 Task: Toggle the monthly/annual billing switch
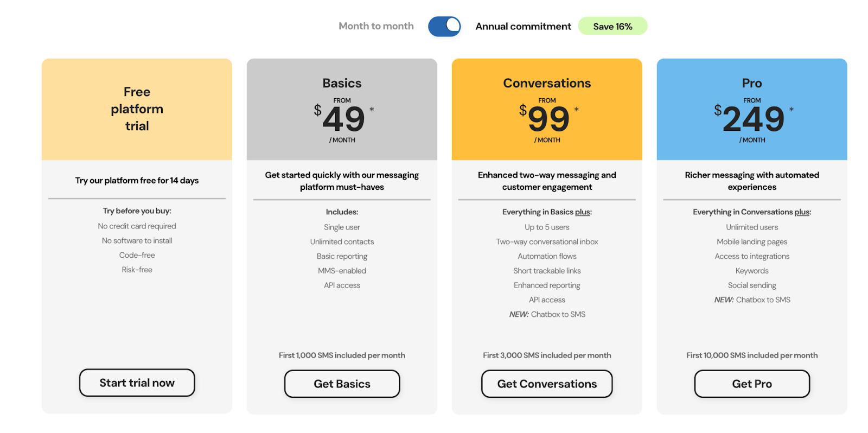pos(444,26)
